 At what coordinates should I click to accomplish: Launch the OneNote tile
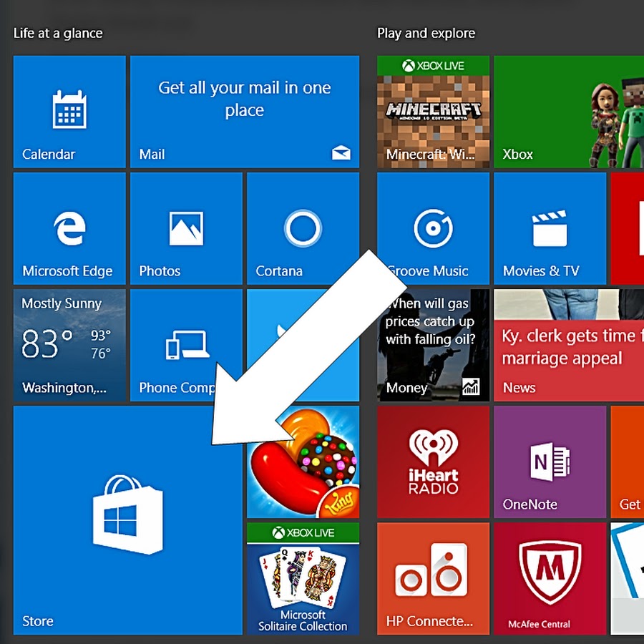(x=550, y=462)
